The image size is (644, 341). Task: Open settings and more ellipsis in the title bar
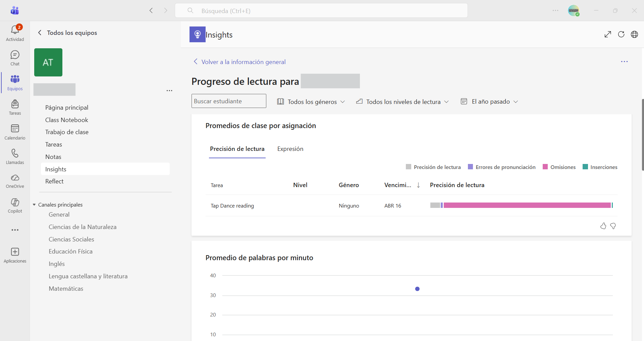(x=555, y=10)
